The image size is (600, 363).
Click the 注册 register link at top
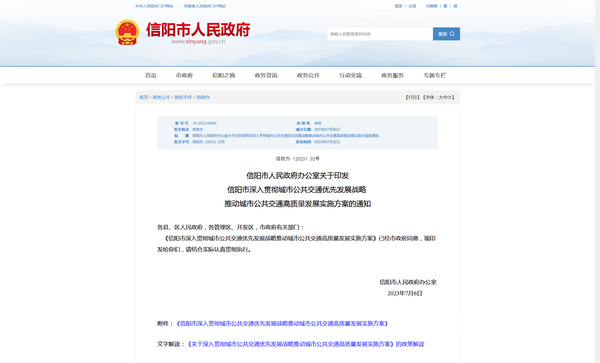pyautogui.click(x=412, y=6)
